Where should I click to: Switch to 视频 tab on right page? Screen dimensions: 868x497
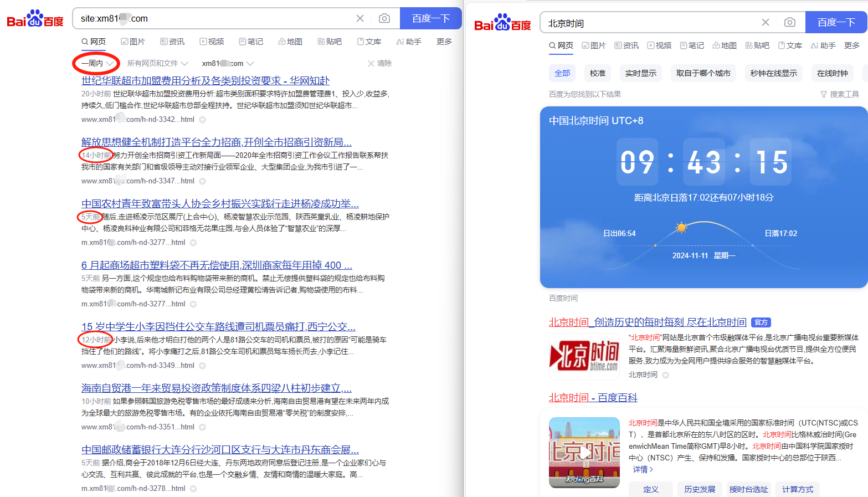[659, 45]
